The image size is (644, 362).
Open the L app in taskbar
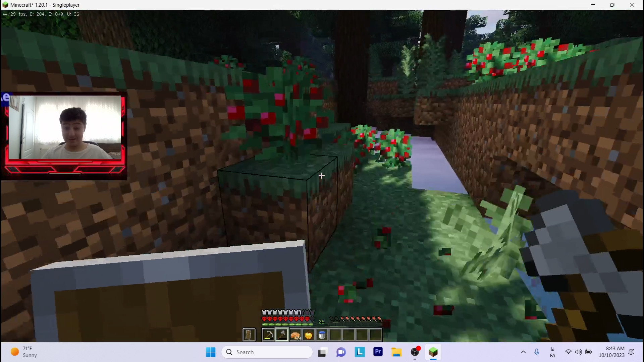coord(360,352)
